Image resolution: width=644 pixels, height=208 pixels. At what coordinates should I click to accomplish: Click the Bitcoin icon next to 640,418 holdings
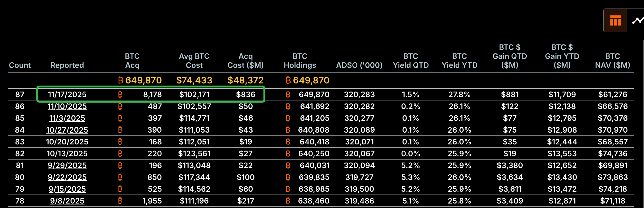(x=288, y=142)
